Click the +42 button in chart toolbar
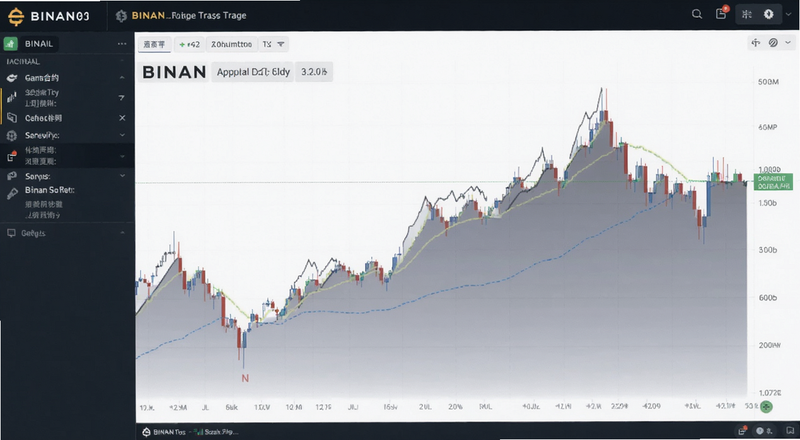 (190, 44)
